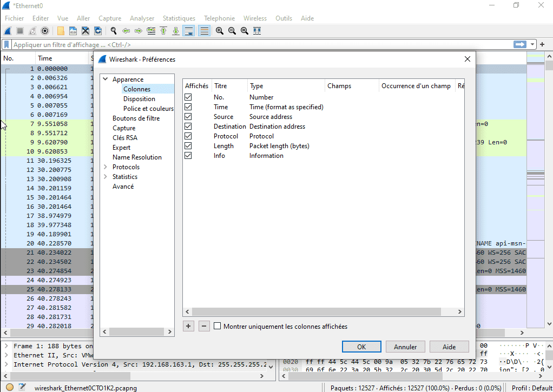This screenshot has height=392, width=553.
Task: Click OK in Préférences dialog
Action: click(x=361, y=347)
